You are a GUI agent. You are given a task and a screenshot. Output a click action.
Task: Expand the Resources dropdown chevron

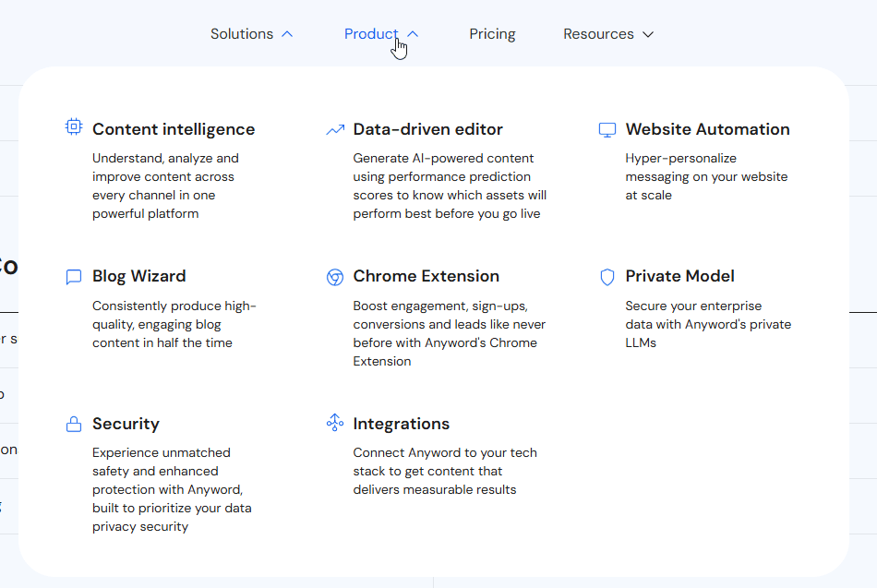[648, 34]
